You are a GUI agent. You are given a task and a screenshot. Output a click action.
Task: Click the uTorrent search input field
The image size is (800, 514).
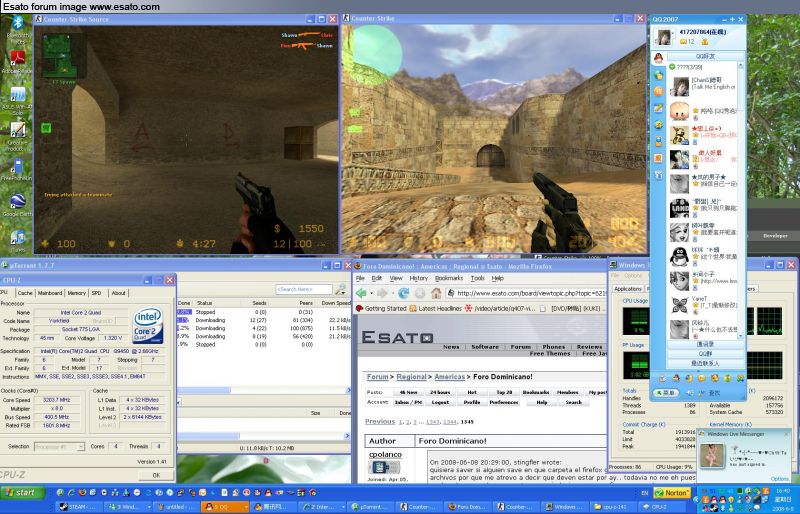[304, 289]
